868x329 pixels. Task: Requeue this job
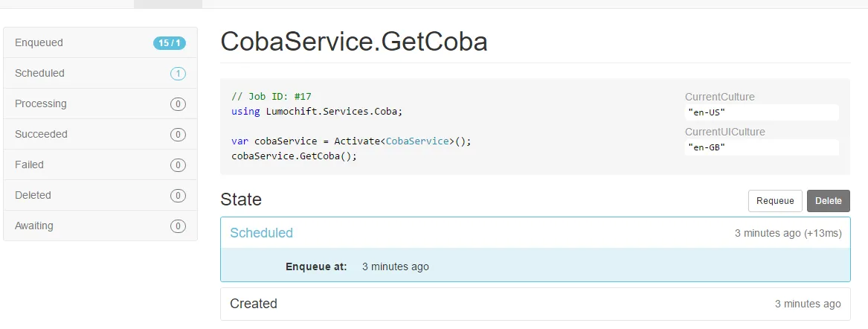(775, 201)
